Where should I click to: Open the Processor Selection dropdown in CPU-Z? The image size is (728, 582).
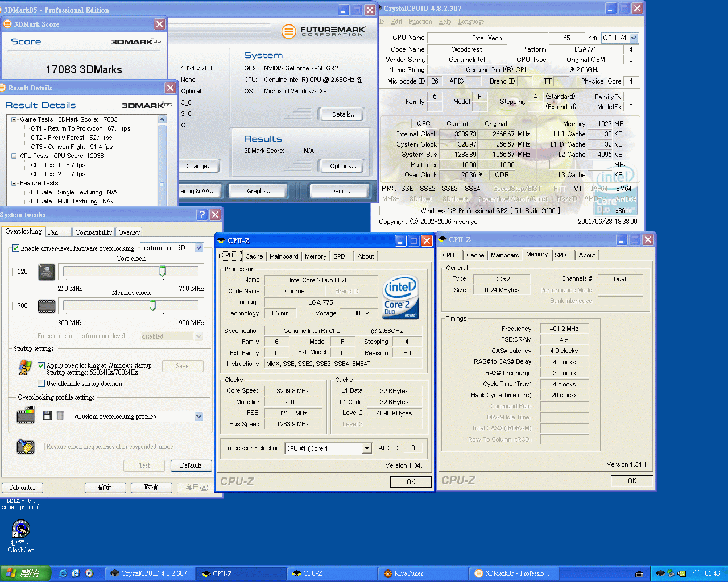(367, 448)
